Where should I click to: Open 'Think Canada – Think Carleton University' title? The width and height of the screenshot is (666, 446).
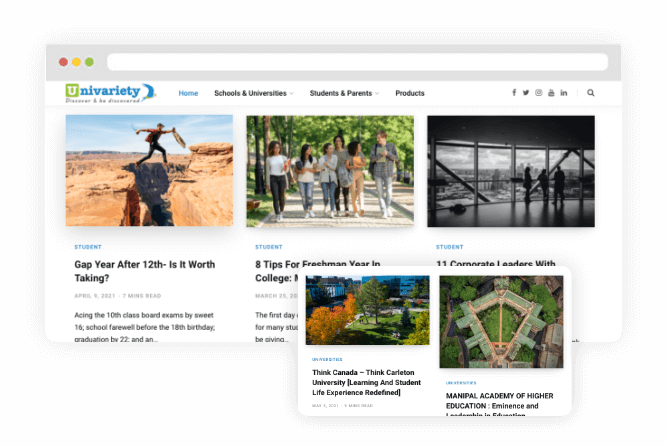pyautogui.click(x=367, y=382)
